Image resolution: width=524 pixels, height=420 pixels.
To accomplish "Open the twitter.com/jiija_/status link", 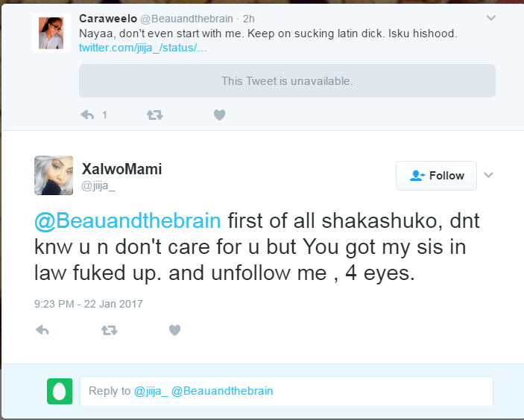I will tap(142, 48).
